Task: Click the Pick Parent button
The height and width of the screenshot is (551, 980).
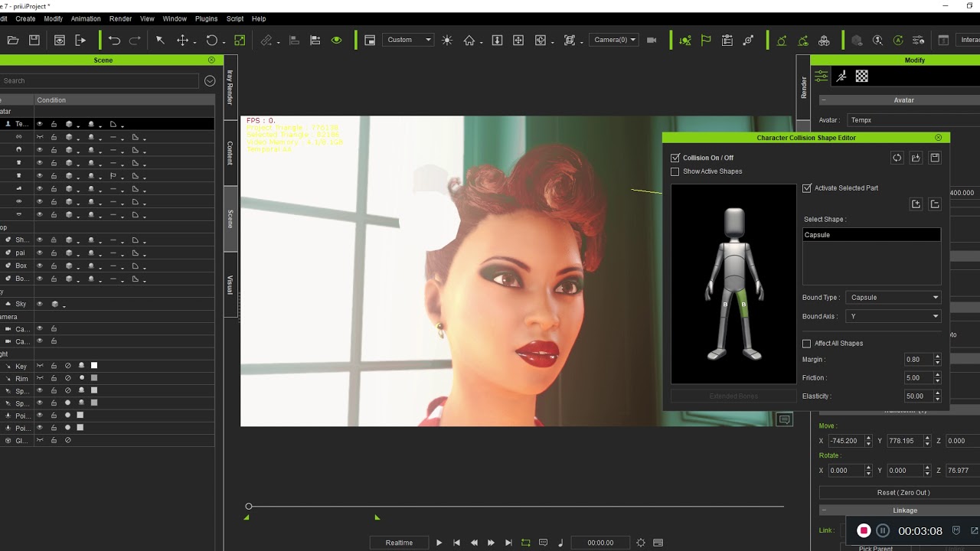Action: tap(875, 548)
